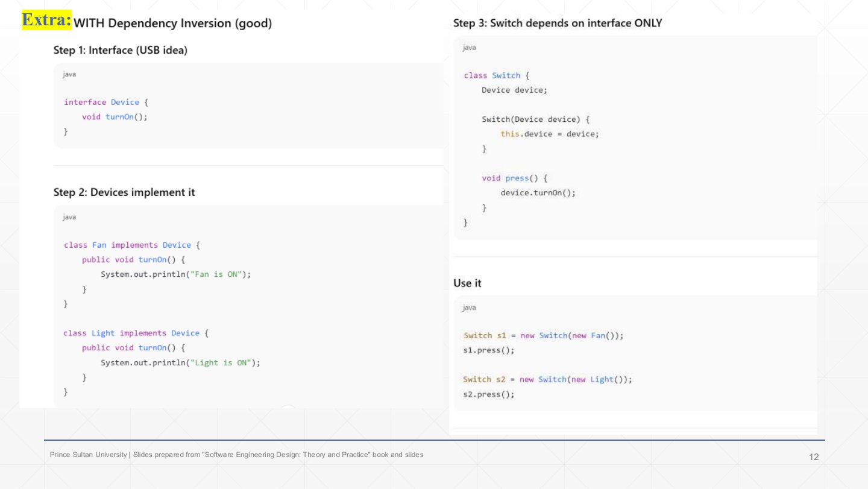Click the "Use it" heading

click(x=467, y=283)
